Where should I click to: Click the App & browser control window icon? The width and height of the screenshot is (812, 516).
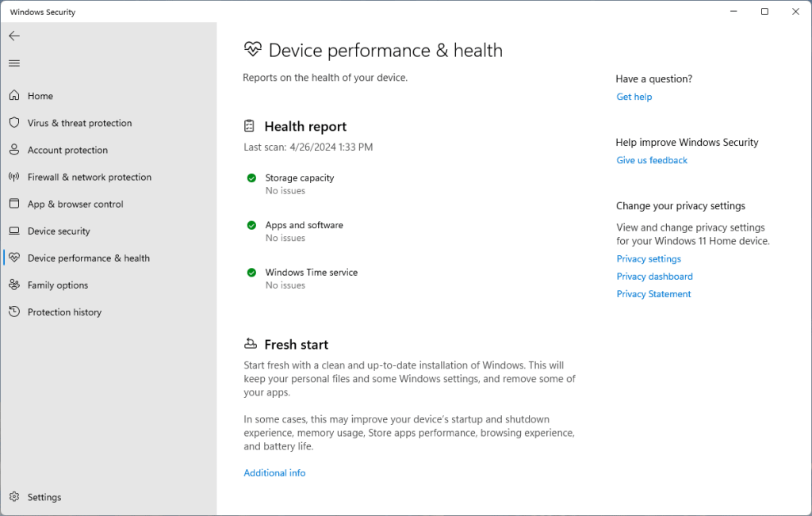point(14,204)
